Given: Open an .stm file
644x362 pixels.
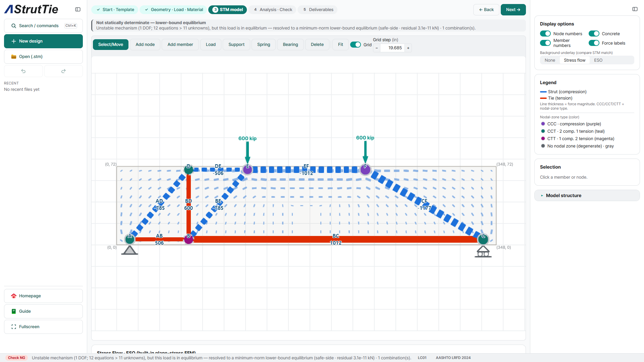Looking at the screenshot, I should click(43, 57).
